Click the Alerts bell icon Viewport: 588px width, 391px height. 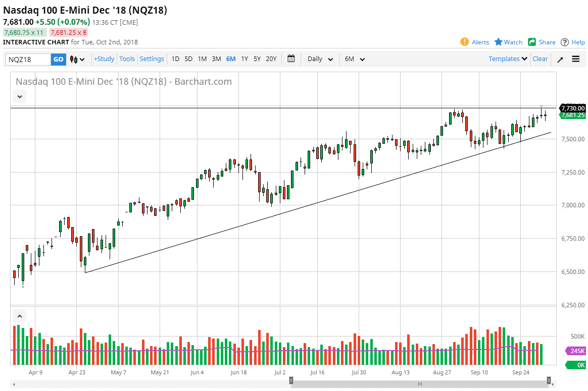click(464, 42)
